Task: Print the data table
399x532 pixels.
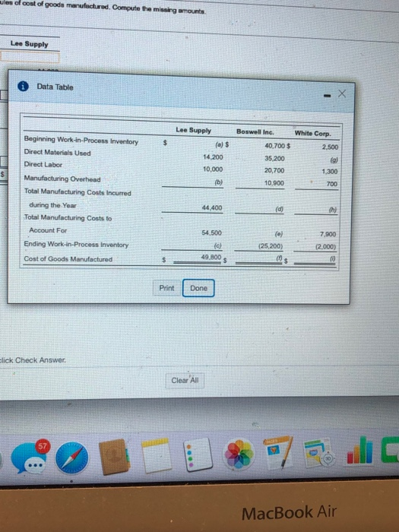Action: point(166,288)
